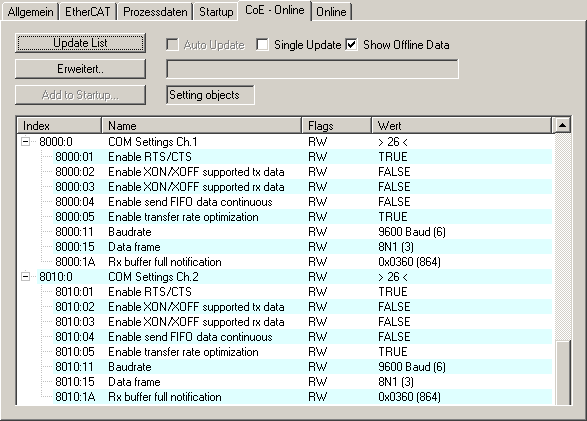Screen dimensions: 587x421
Task: Click the Add to Startup... button
Action: point(80,95)
